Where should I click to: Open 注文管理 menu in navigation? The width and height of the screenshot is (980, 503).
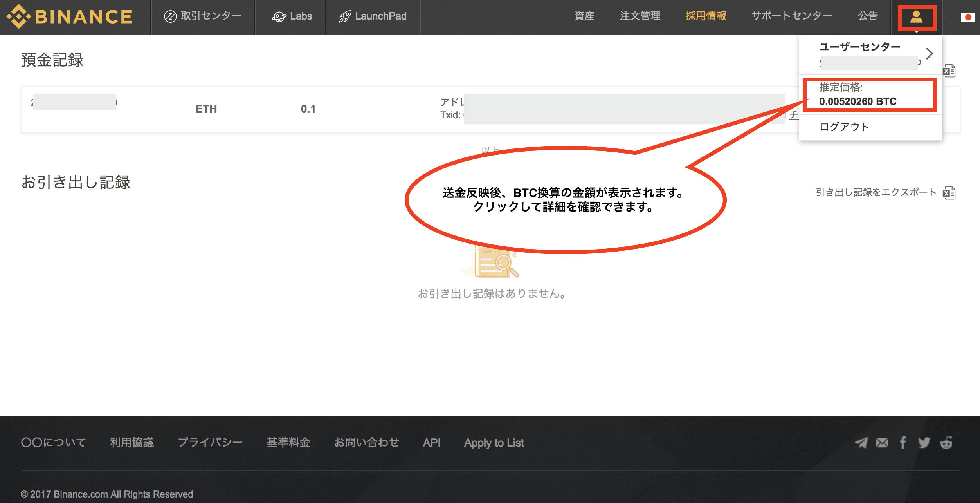pos(640,16)
